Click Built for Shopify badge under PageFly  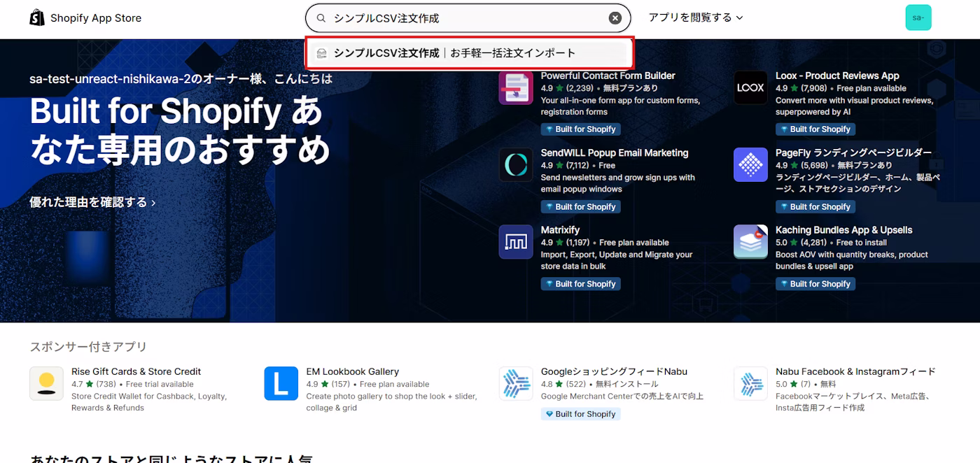pos(815,207)
